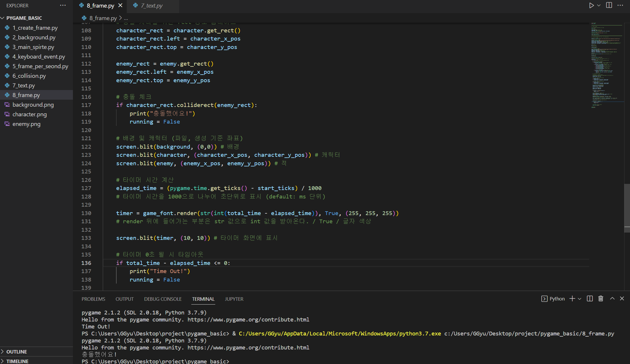
Task: Maximize panel size with up chevron
Action: pos(612,299)
